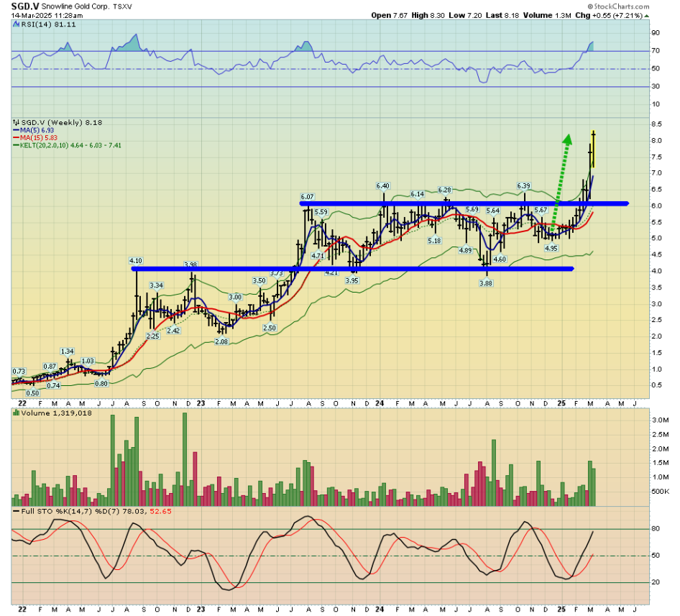Click the 5.59 price label
Screen dimensions: 680x616
pyautogui.click(x=321, y=212)
